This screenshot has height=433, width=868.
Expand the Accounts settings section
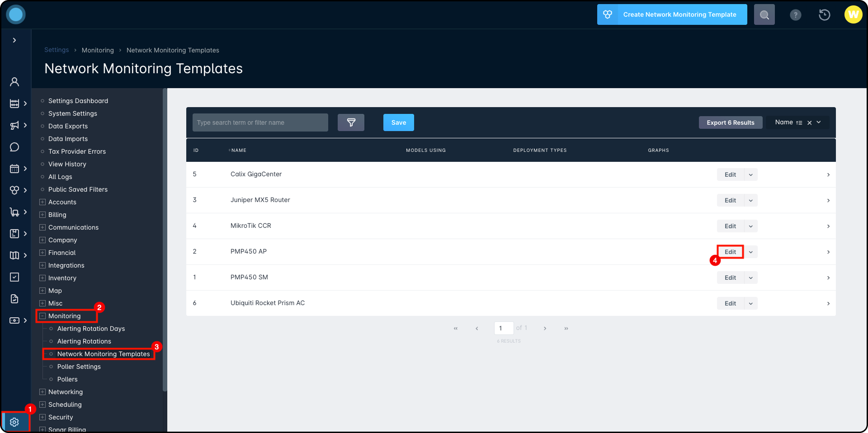click(x=42, y=202)
